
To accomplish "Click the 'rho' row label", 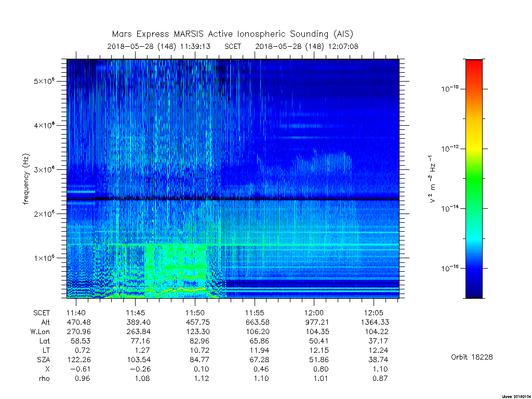I will click(x=44, y=378).
